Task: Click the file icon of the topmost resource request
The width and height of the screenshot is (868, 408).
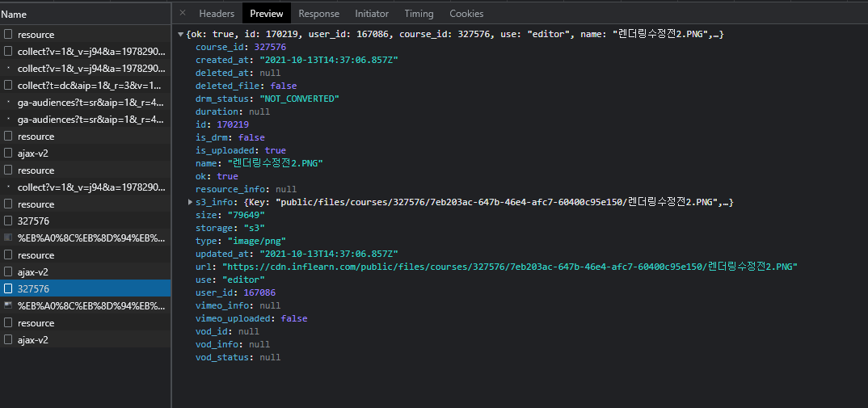Action: [8, 35]
